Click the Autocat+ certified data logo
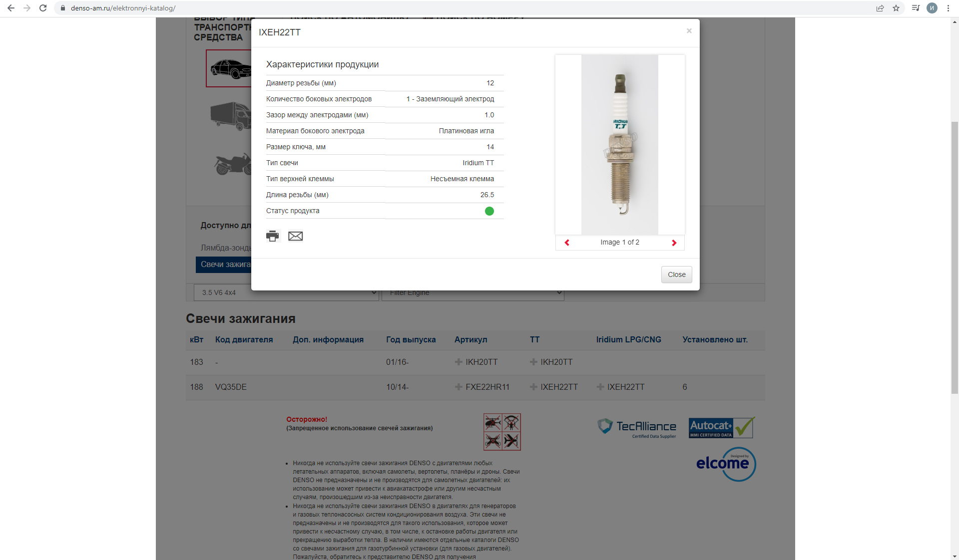Screen dimensions: 959x560 pyautogui.click(x=722, y=428)
